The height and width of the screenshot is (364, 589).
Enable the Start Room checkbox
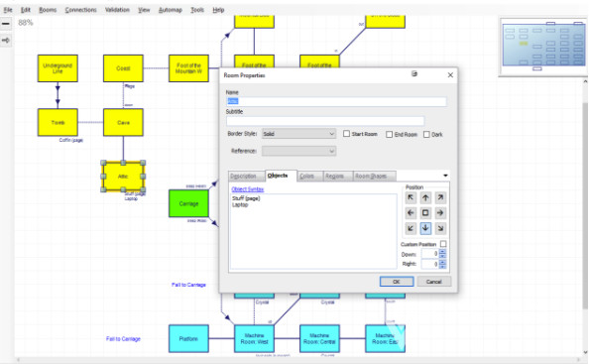click(346, 134)
